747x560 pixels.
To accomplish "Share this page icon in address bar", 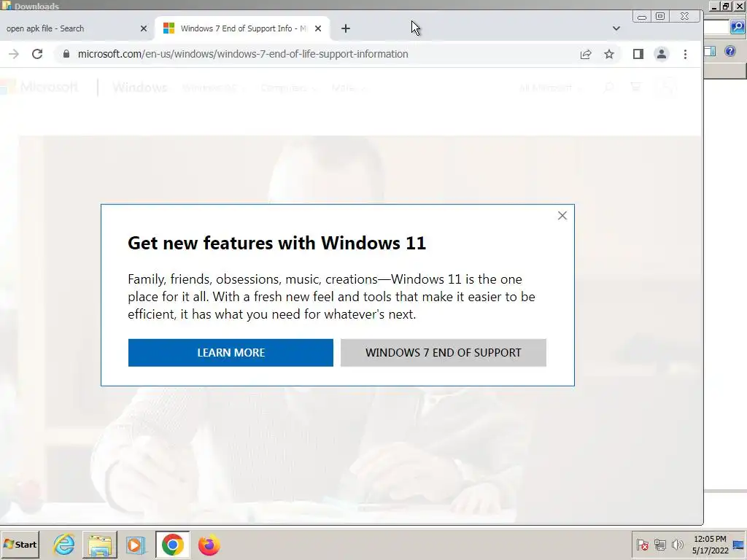I will tap(586, 54).
